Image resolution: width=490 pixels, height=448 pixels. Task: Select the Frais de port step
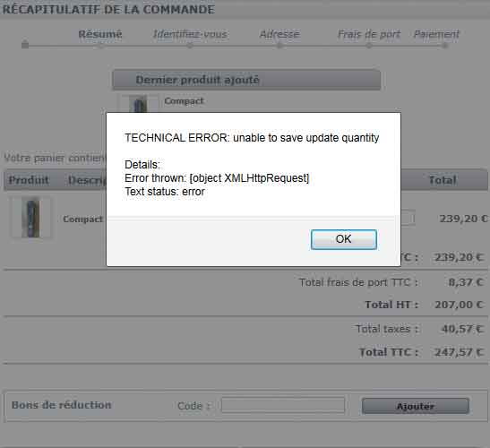pyautogui.click(x=369, y=34)
